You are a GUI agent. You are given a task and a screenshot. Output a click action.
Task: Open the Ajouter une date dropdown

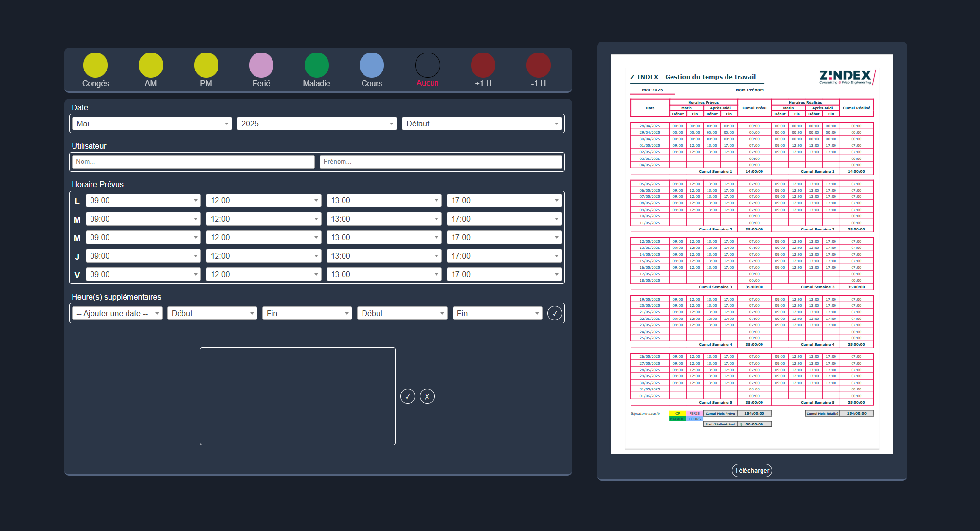tap(117, 313)
